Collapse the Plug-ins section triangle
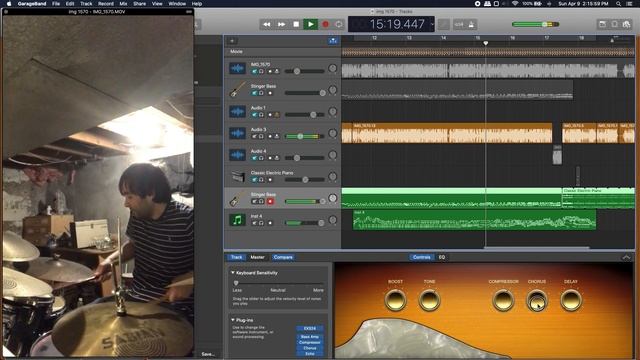 pos(233,320)
